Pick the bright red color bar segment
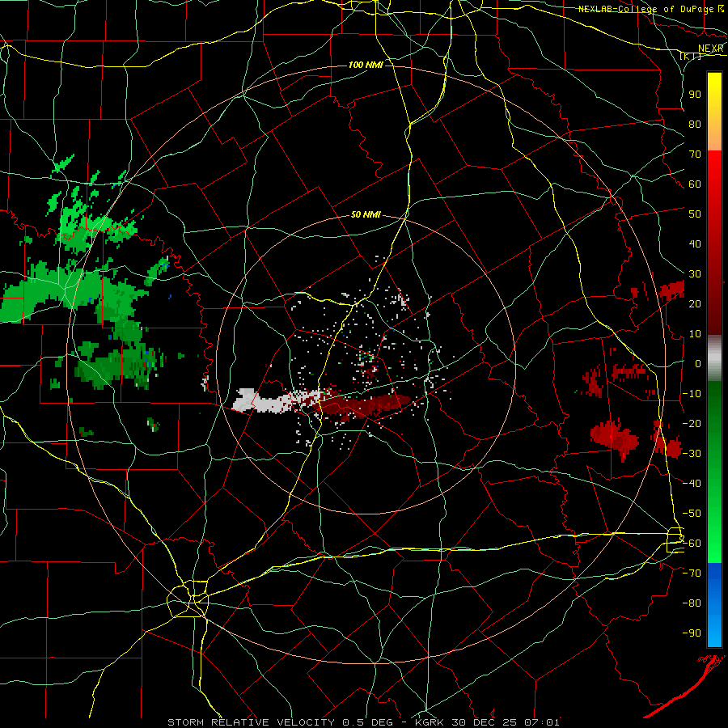 tap(714, 171)
